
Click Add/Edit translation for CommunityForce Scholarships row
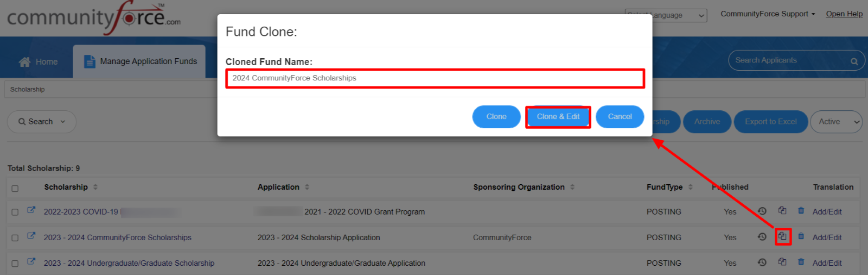[827, 237]
